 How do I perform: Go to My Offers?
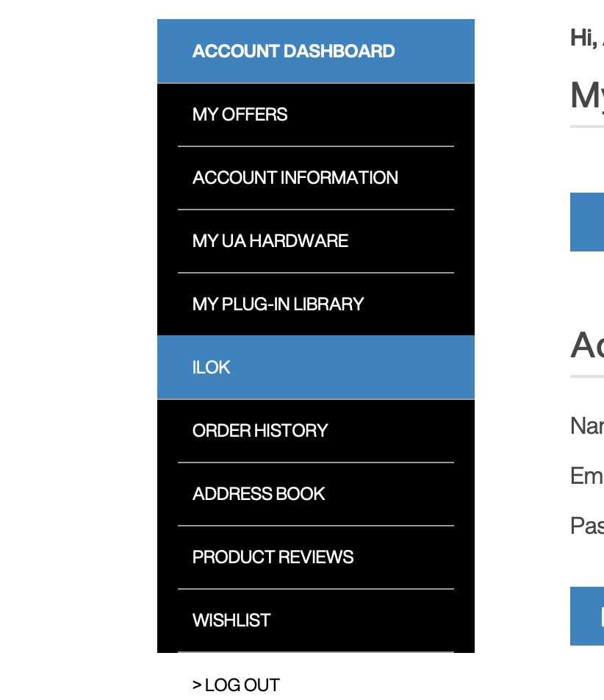pyautogui.click(x=316, y=115)
